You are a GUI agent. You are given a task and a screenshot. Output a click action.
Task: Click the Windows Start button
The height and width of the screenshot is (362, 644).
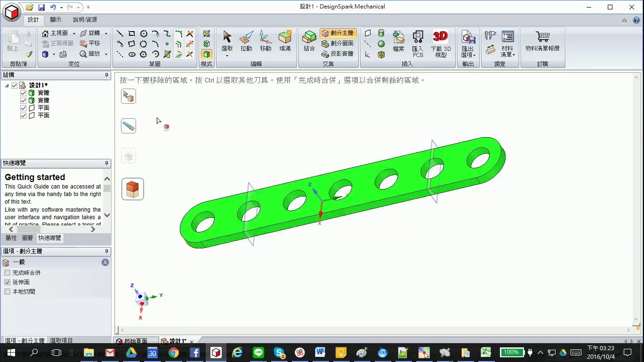click(11, 353)
